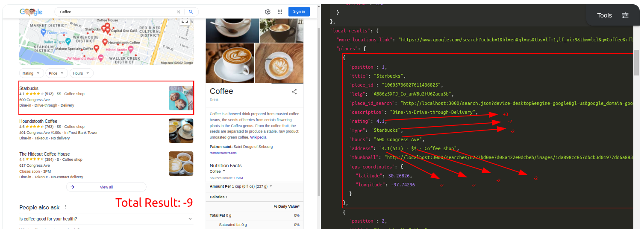
Task: Click the JSON longitude value -97.74296
Action: [403, 185]
